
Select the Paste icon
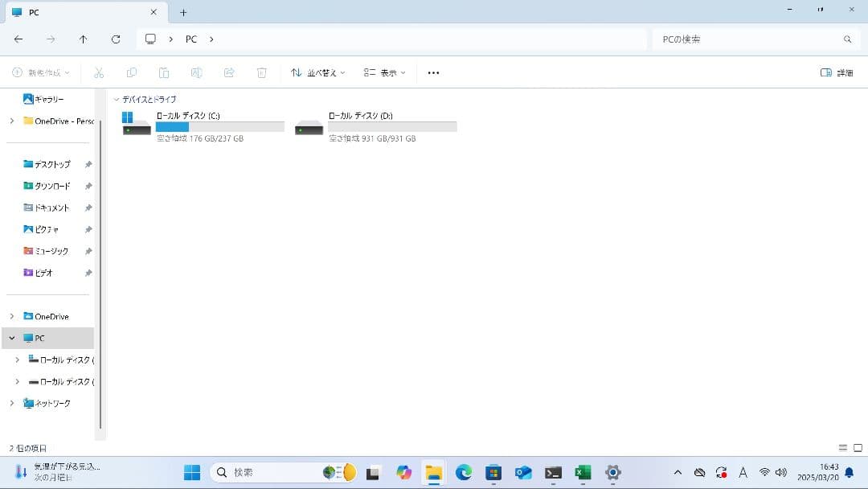click(x=164, y=72)
